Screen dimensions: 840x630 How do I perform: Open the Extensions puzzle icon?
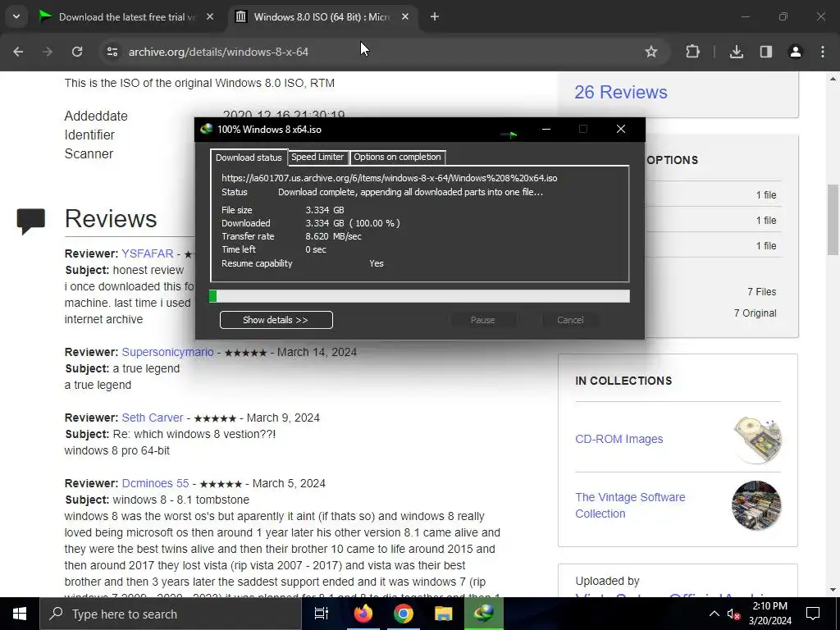point(692,52)
